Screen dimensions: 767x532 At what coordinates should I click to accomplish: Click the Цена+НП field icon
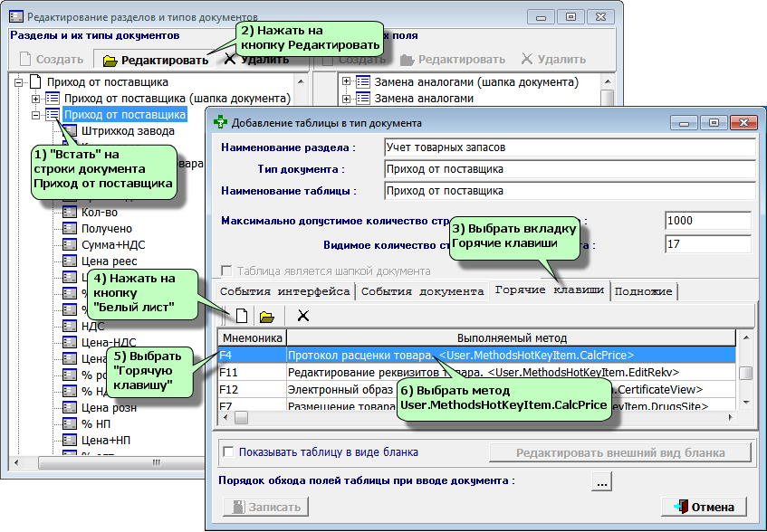point(70,440)
